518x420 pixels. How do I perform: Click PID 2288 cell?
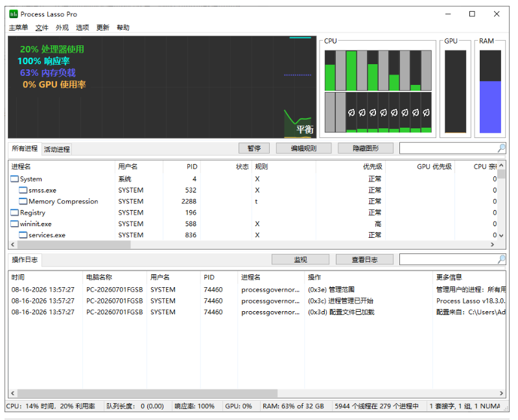(189, 202)
